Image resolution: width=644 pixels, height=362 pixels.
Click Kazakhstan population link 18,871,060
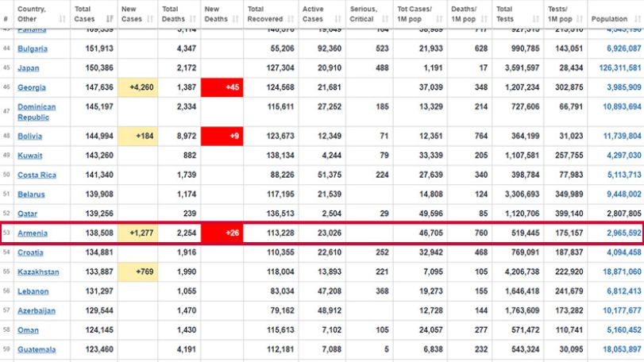[x=622, y=271]
